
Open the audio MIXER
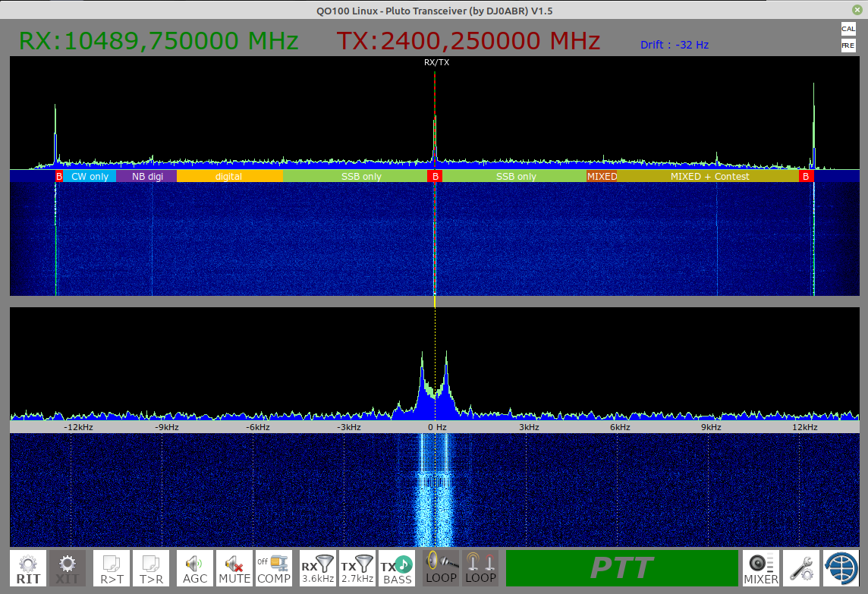761,569
